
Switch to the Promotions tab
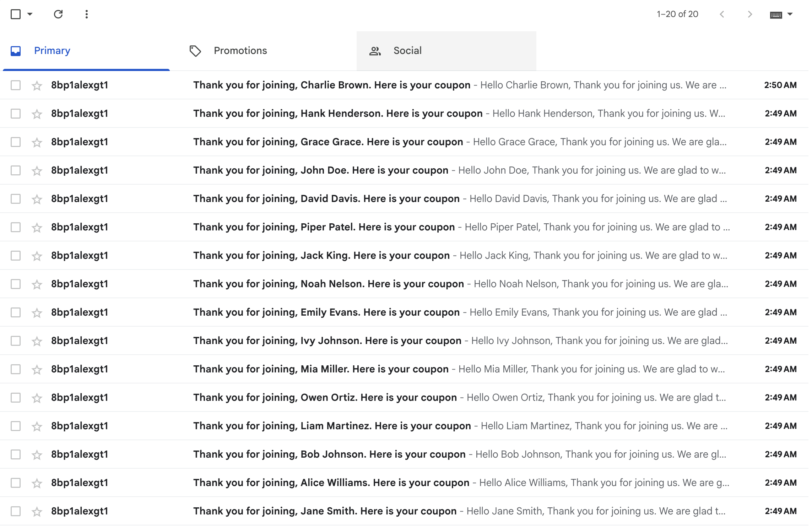240,51
